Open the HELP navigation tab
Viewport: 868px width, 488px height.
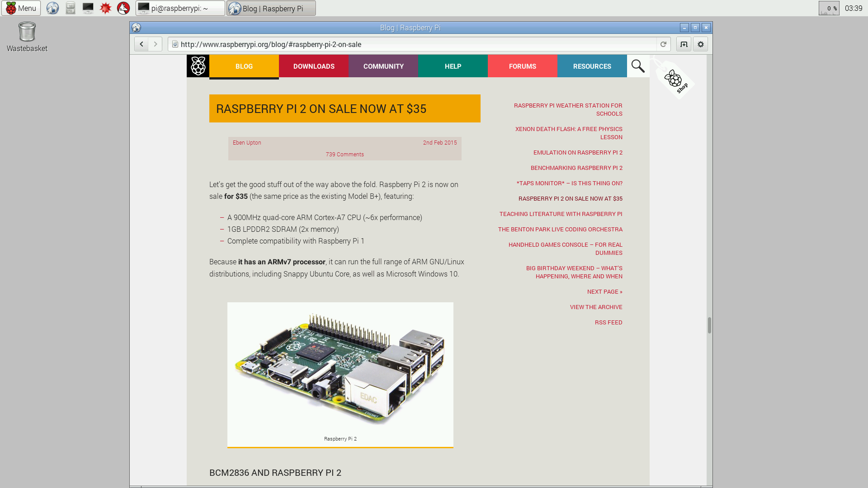point(453,66)
